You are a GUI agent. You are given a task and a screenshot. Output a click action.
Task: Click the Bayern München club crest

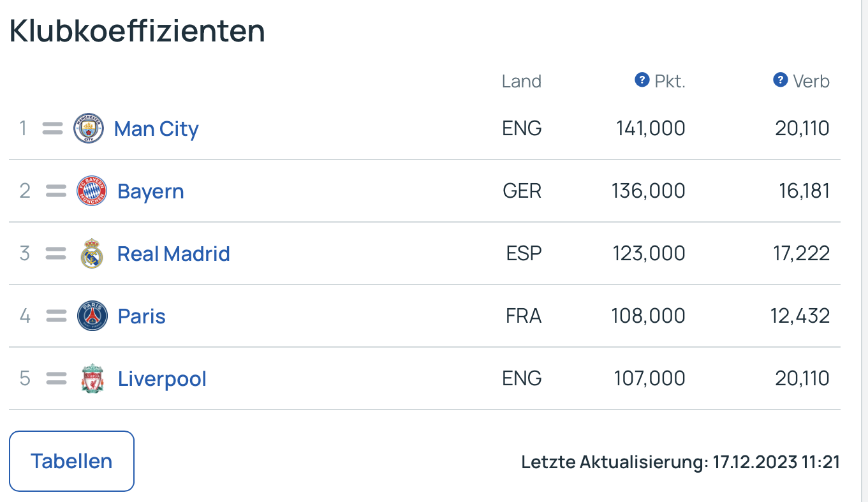92,191
